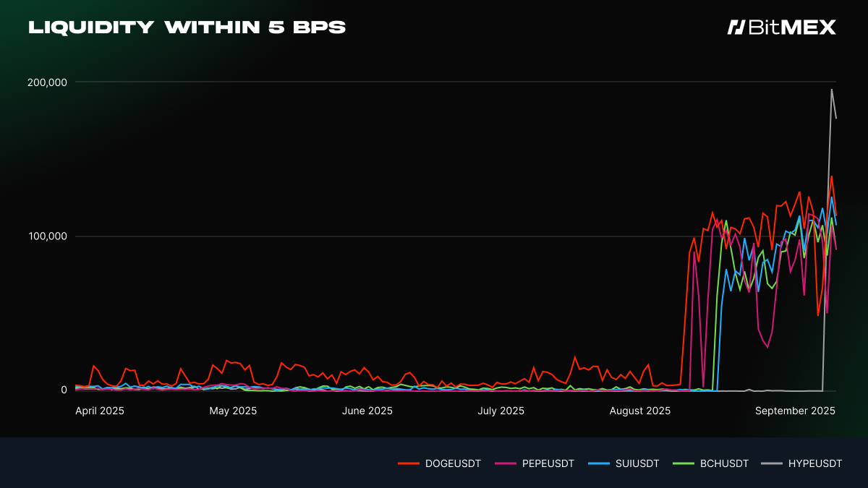The height and width of the screenshot is (488, 868).
Task: Select the August 2025 axis label
Action: (640, 411)
